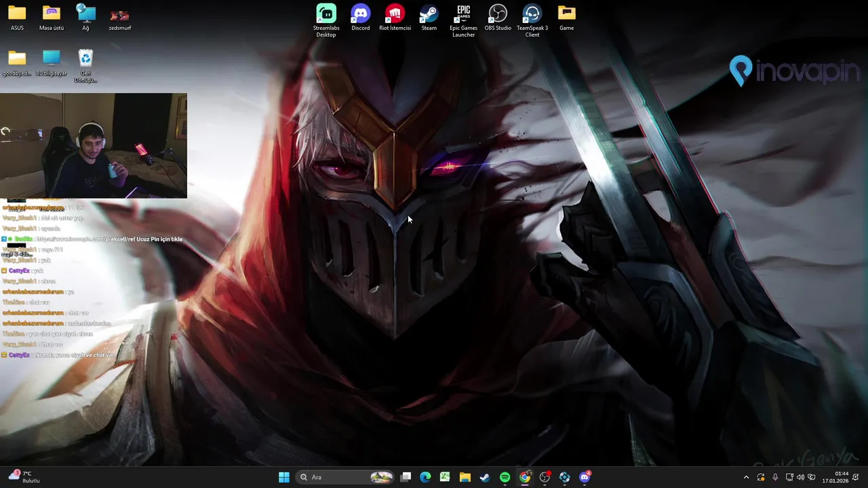Select the TeamSpeak 3 Client shortcut
The height and width of the screenshot is (488, 868).
point(532,21)
